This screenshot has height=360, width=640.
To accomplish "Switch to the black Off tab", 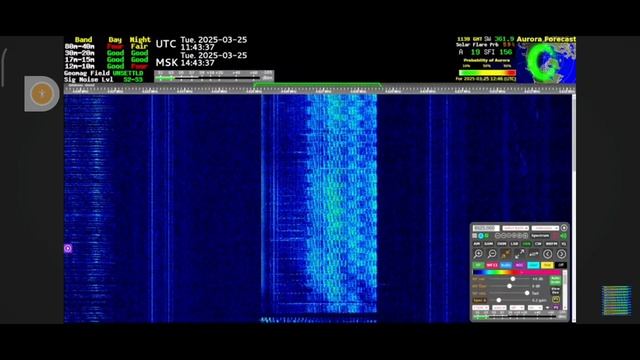I will click(x=561, y=265).
